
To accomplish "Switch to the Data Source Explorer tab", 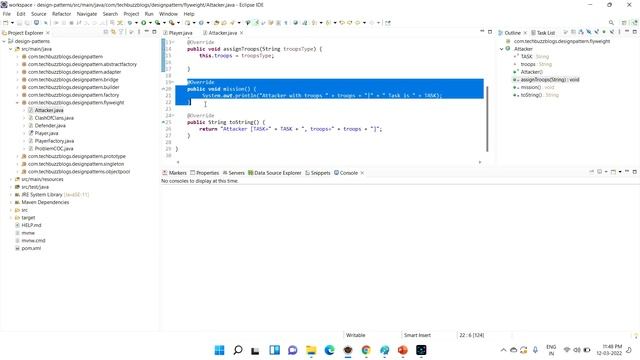I will [x=274, y=173].
